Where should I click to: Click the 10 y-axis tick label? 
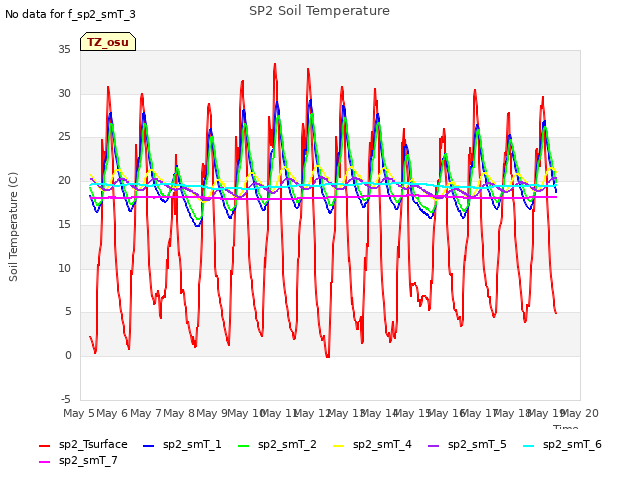pyautogui.click(x=64, y=268)
